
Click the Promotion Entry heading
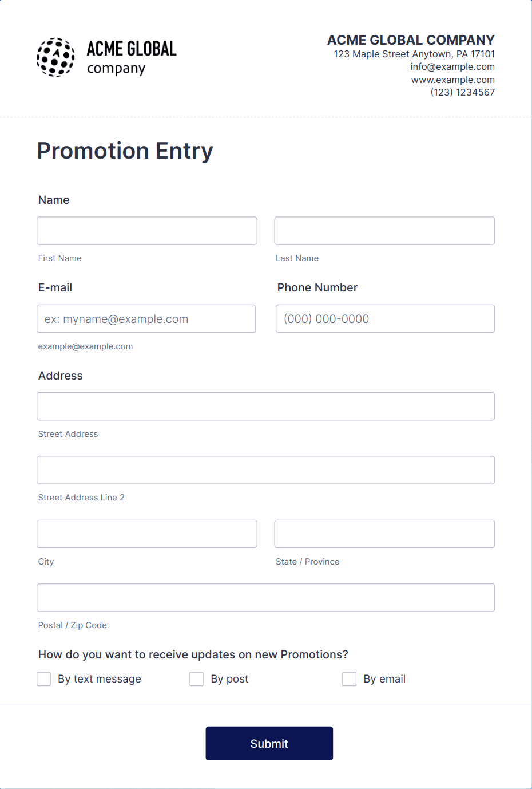coord(125,151)
